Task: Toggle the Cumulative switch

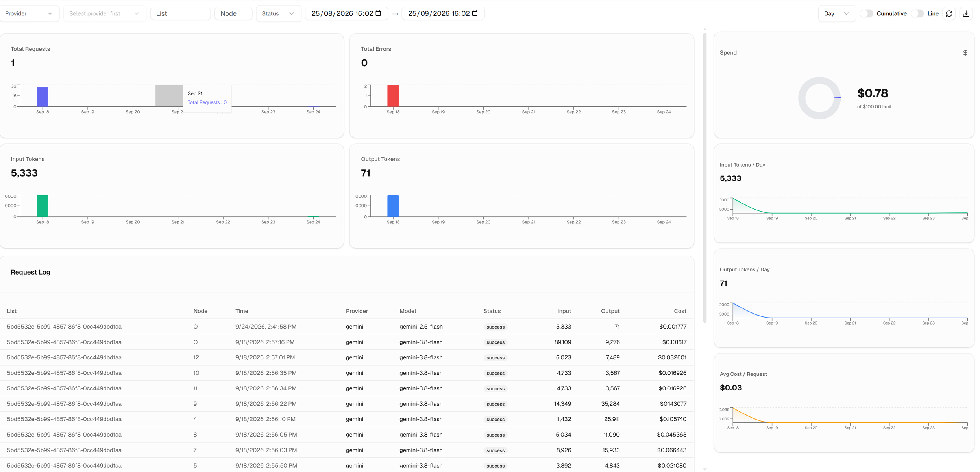Action: [x=866, y=13]
